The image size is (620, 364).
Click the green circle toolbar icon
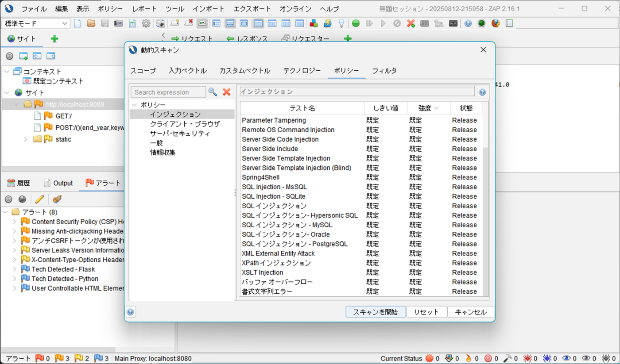pyautogui.click(x=356, y=23)
